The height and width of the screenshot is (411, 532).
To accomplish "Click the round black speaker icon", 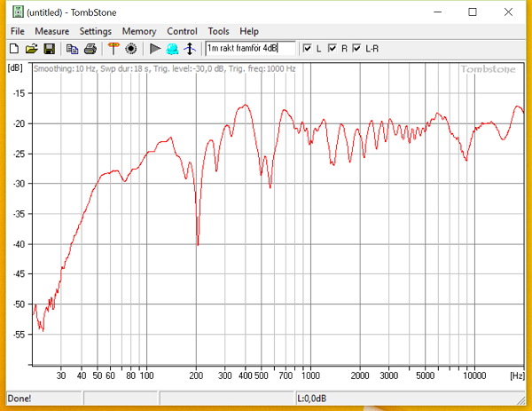I will (131, 49).
